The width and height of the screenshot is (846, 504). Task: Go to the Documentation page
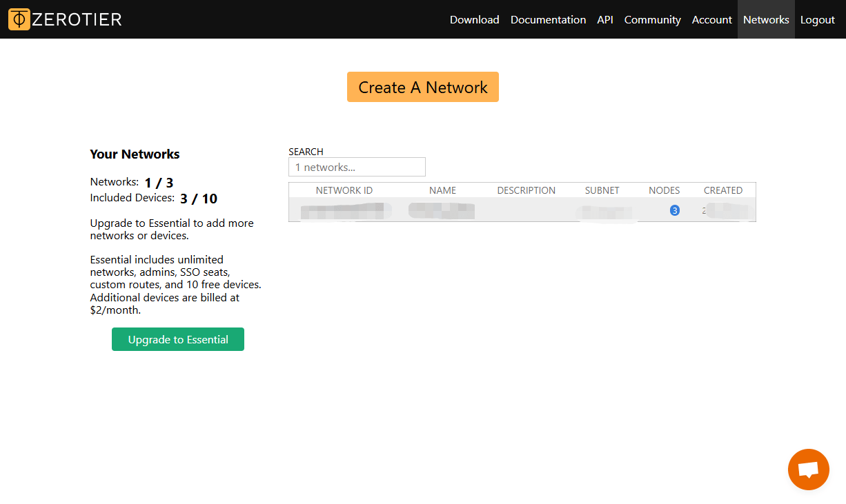coord(549,19)
